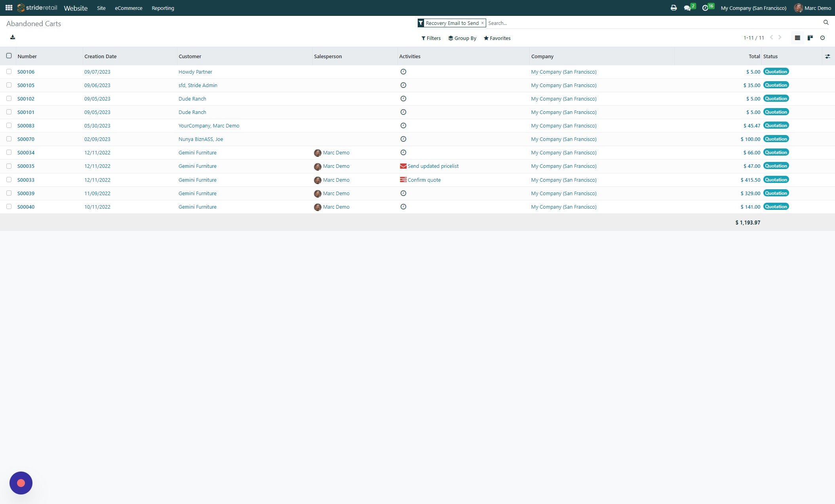The width and height of the screenshot is (835, 504).
Task: Click customer Nunya BiznASS, Joe
Action: [201, 139]
